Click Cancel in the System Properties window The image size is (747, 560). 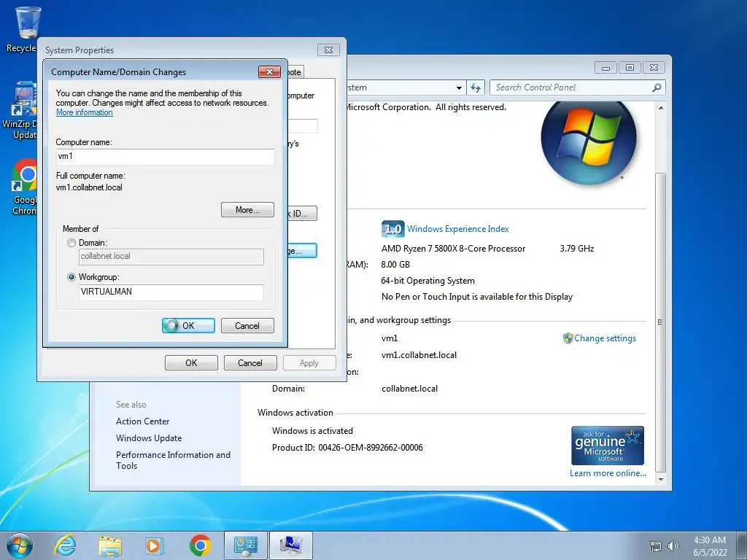pyautogui.click(x=250, y=363)
